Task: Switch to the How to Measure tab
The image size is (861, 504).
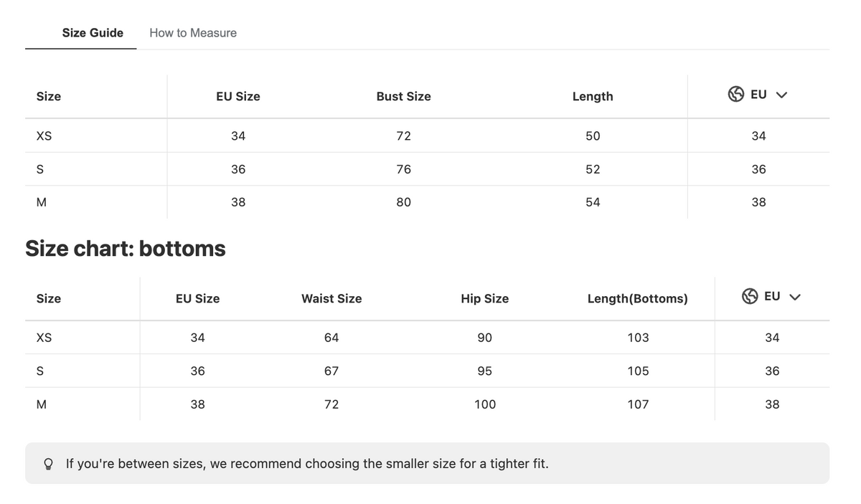Action: click(x=193, y=33)
